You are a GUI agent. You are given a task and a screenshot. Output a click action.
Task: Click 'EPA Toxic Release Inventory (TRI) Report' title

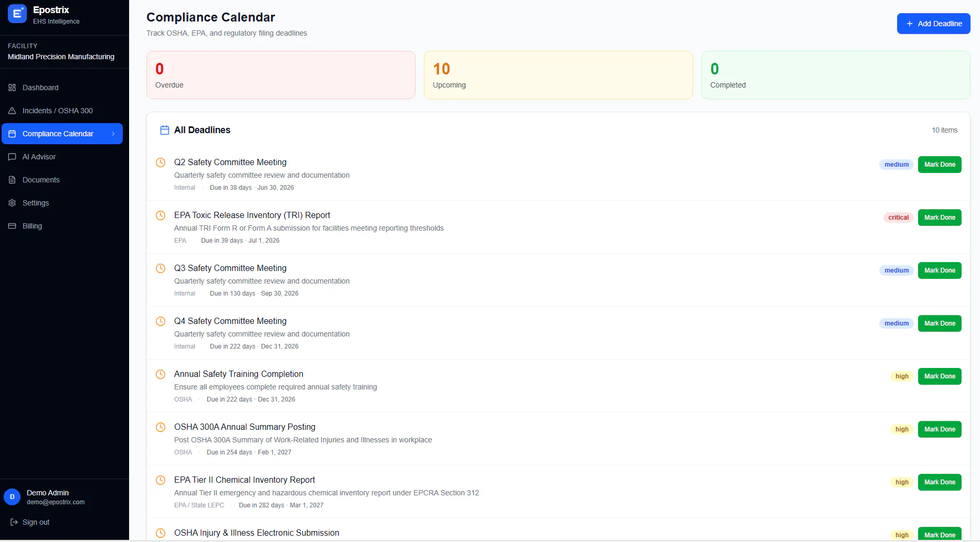(x=252, y=215)
